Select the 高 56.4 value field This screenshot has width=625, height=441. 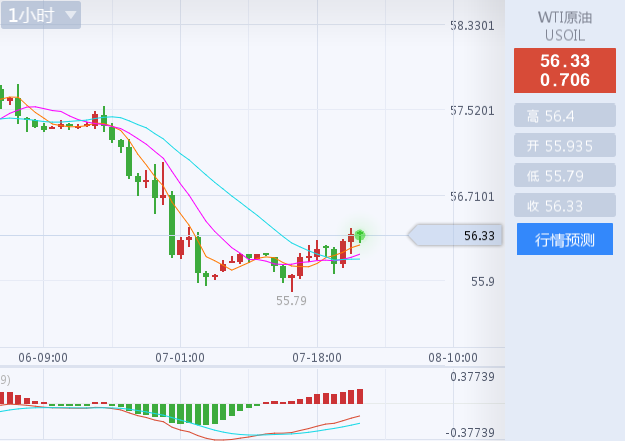[565, 116]
